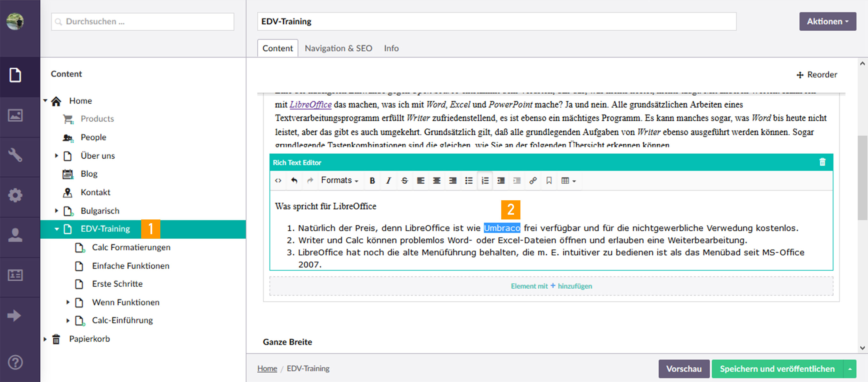
Task: Insert an anchor bookmark
Action: [549, 180]
